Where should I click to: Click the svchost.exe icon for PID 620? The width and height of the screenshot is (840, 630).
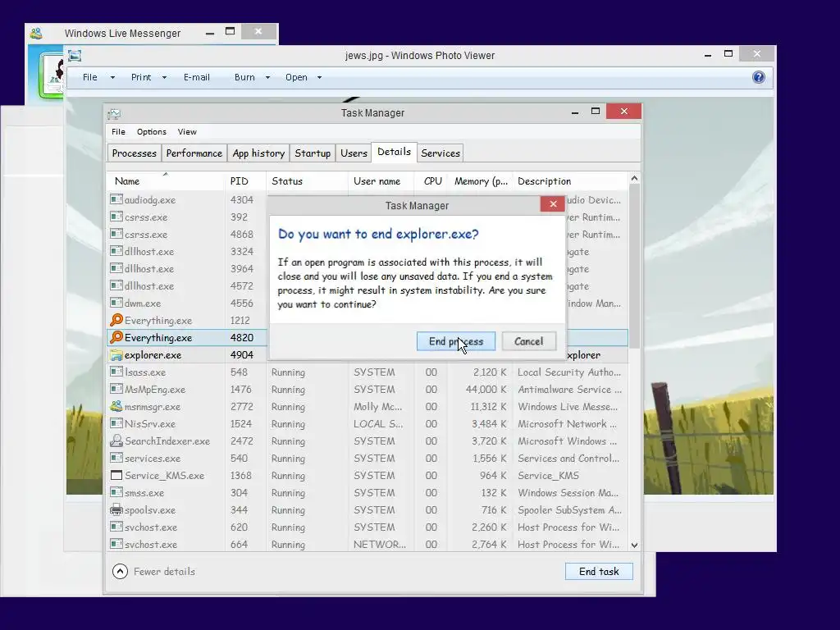click(x=116, y=527)
